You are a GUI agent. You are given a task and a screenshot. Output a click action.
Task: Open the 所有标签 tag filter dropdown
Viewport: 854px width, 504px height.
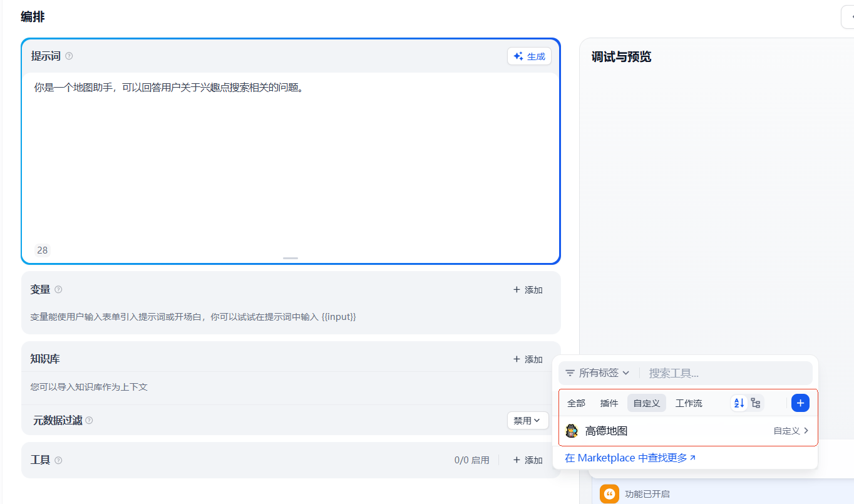(x=597, y=373)
